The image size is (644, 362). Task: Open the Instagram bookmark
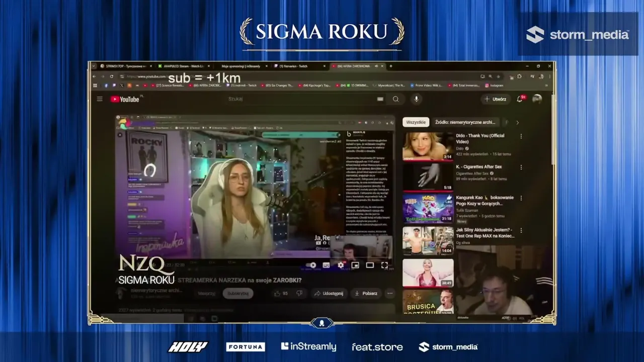coord(494,85)
